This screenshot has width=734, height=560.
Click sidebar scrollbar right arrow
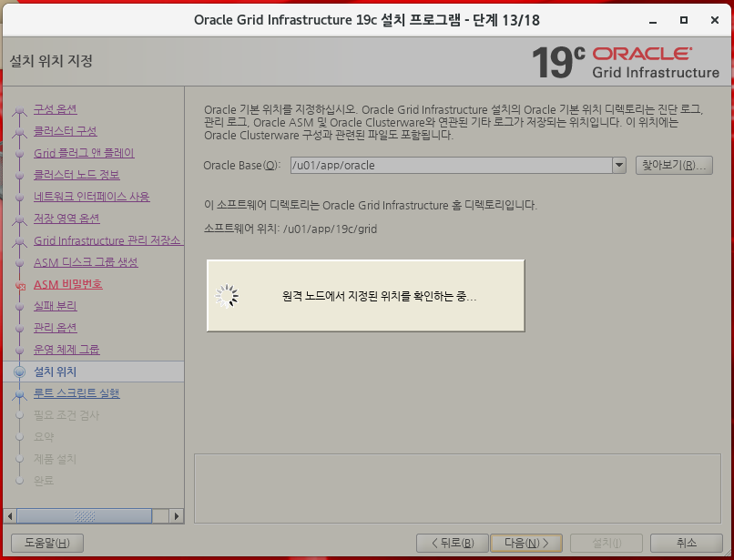point(177,516)
